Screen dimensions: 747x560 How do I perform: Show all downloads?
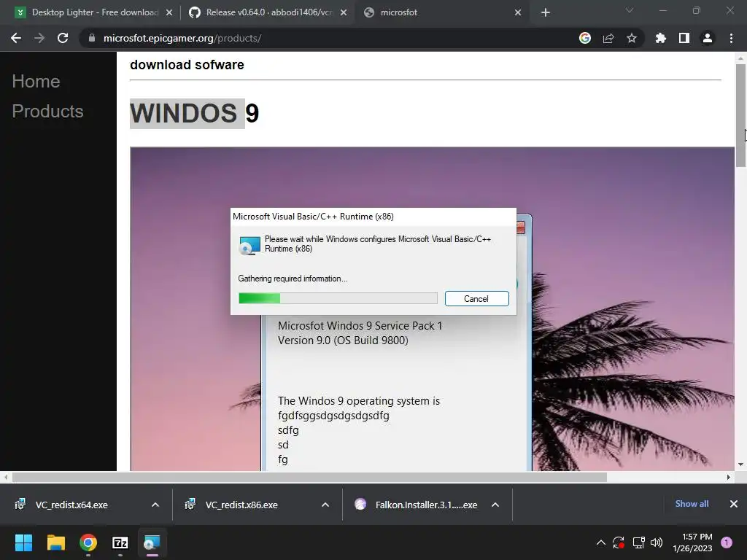[x=692, y=504]
